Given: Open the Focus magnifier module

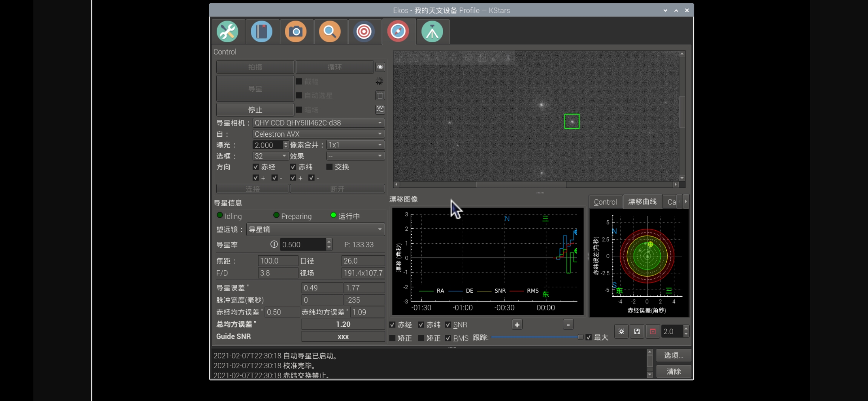Looking at the screenshot, I should coord(330,32).
